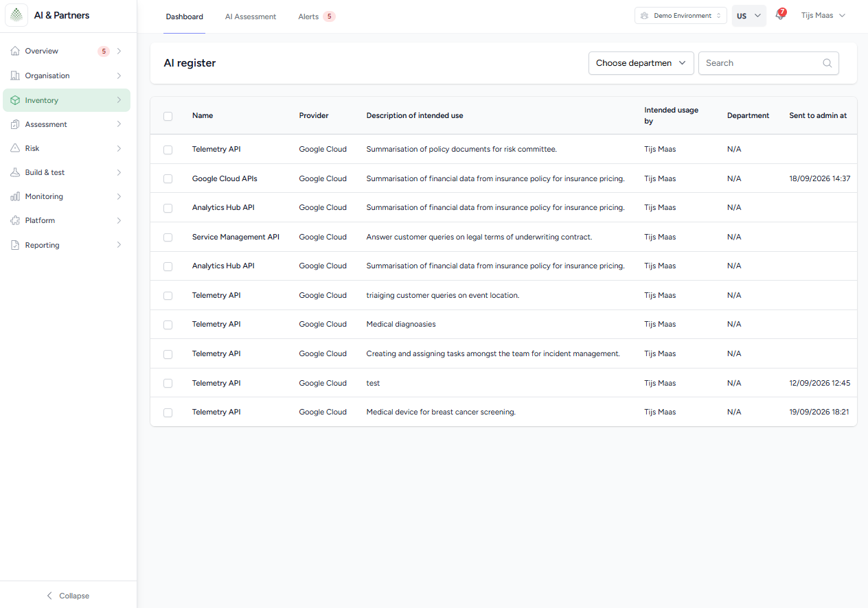
Task: Collapse the sidebar with Collapse button
Action: [67, 596]
